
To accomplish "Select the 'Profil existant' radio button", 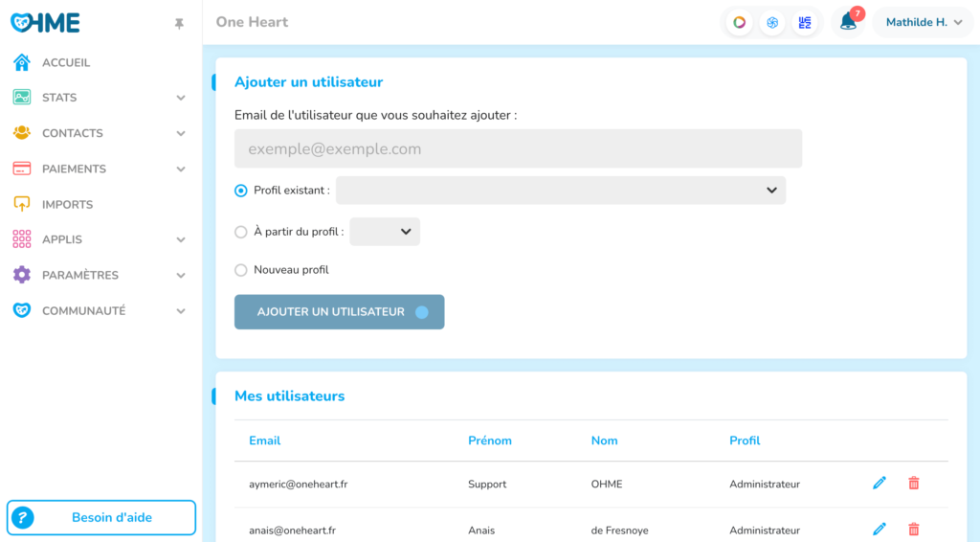I will click(241, 191).
